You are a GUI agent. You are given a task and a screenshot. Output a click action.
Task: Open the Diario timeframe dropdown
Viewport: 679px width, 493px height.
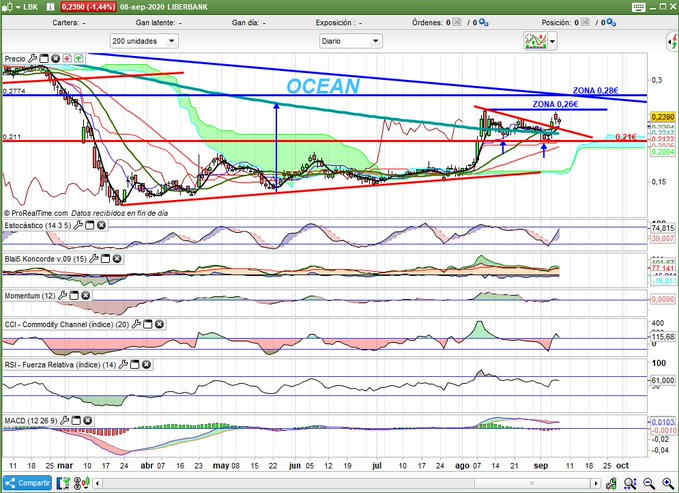(x=351, y=41)
